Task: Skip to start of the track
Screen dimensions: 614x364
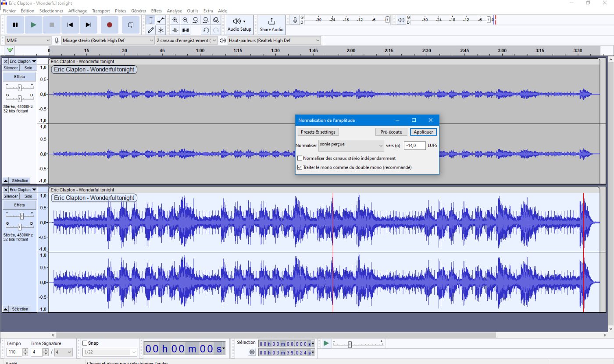Action: (70, 25)
